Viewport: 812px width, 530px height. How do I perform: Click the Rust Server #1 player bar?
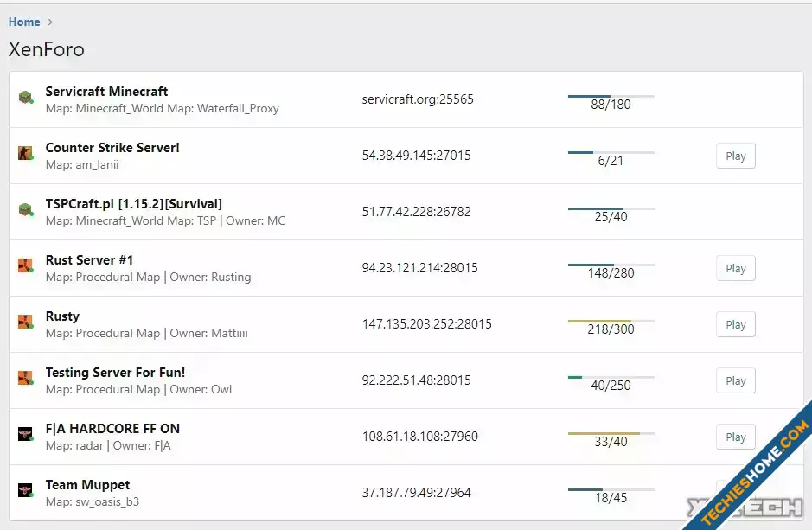(x=611, y=265)
